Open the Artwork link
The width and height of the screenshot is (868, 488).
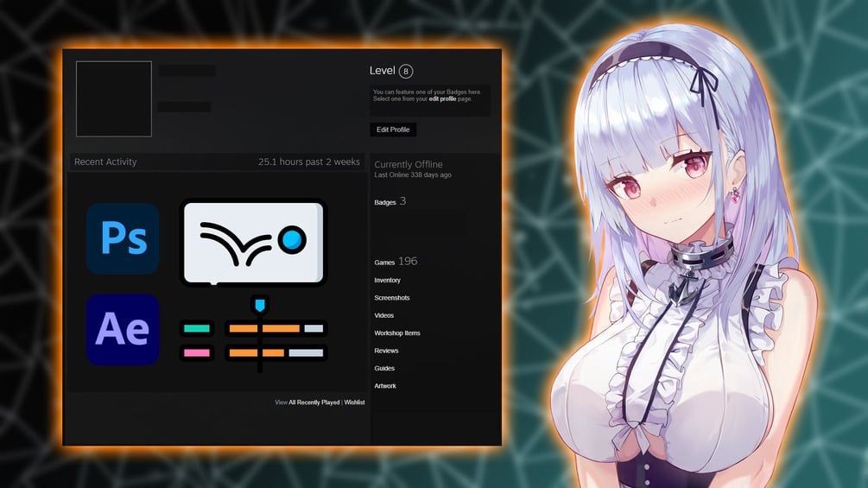(385, 386)
